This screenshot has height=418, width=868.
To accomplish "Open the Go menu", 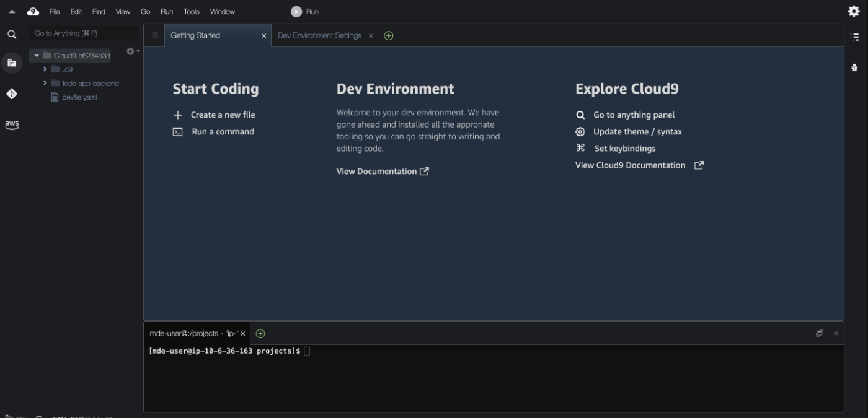I will pyautogui.click(x=146, y=11).
